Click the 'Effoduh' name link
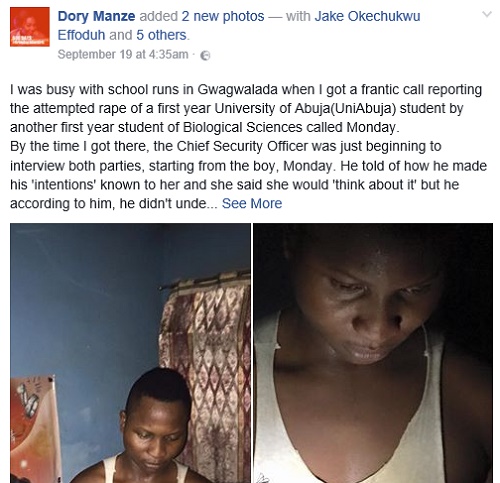500x483 pixels. click(81, 35)
